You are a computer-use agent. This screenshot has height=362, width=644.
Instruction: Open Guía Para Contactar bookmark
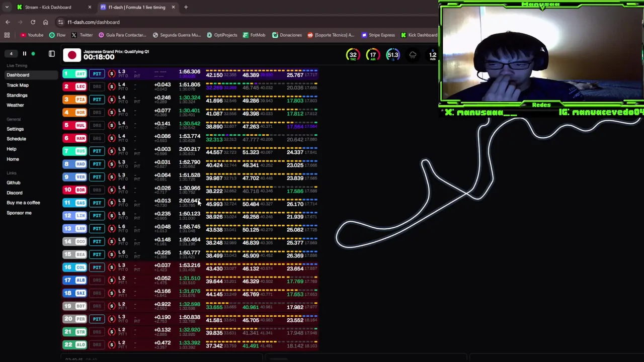tap(122, 35)
